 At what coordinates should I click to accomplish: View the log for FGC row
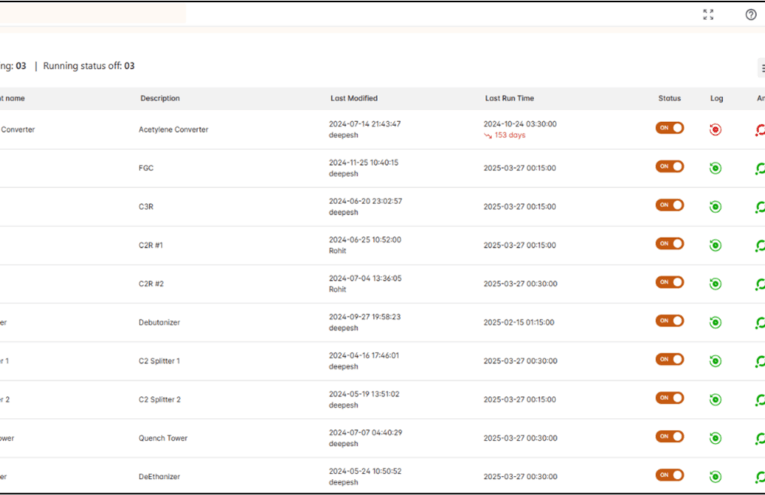point(715,168)
